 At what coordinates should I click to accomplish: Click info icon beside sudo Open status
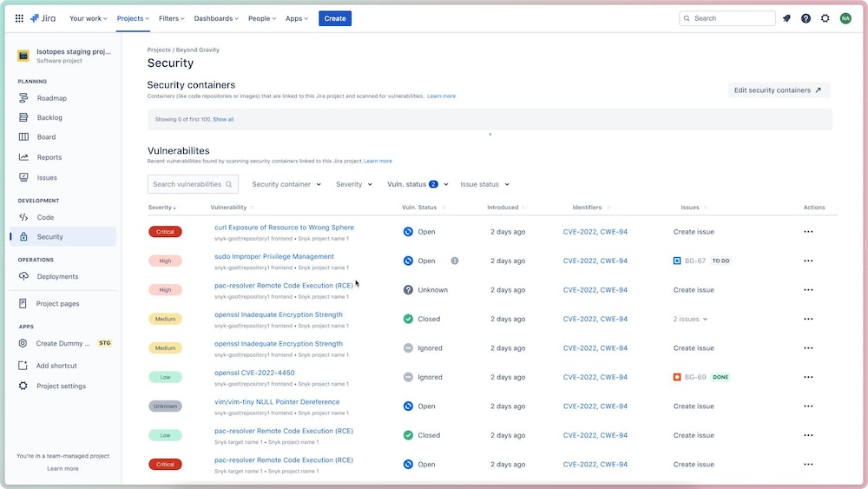point(454,261)
